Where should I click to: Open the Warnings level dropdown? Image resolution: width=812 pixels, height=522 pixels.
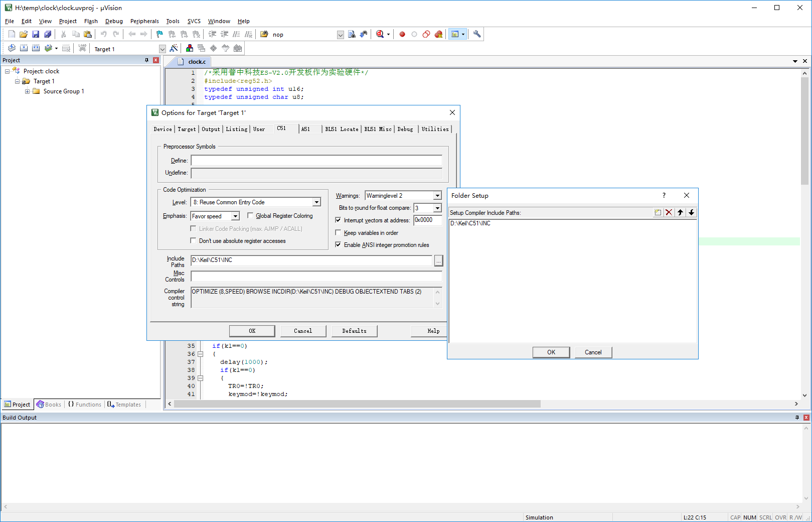[437, 196]
